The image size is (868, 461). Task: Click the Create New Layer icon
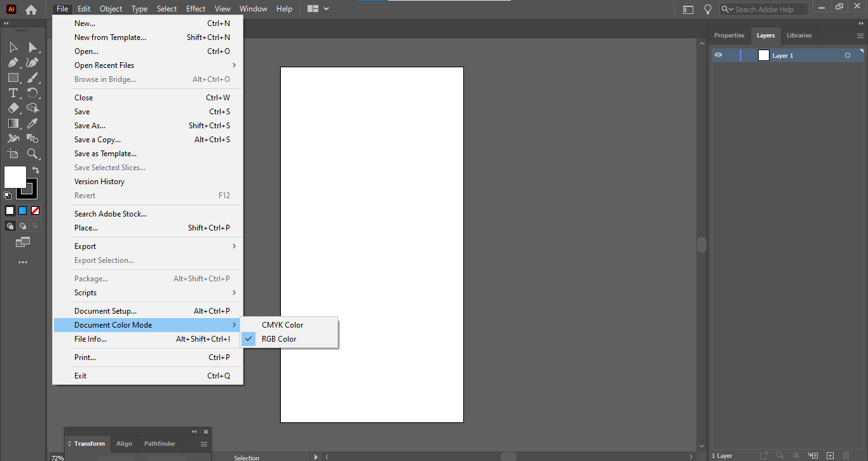click(x=830, y=455)
